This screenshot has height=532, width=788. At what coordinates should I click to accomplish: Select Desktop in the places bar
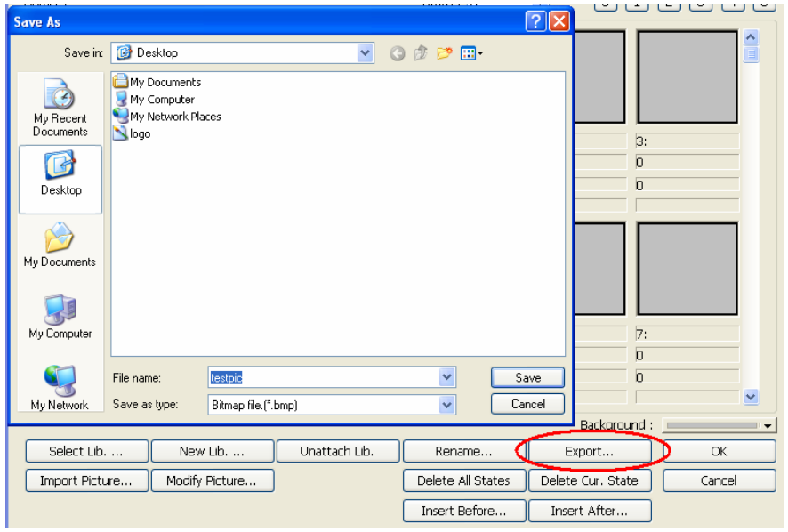pyautogui.click(x=60, y=179)
